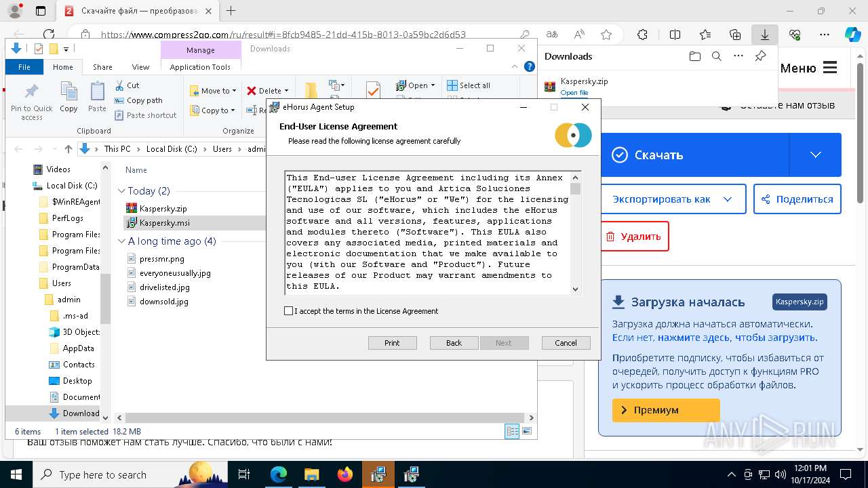Click Pin to Quick access in Explorer

[x=31, y=100]
